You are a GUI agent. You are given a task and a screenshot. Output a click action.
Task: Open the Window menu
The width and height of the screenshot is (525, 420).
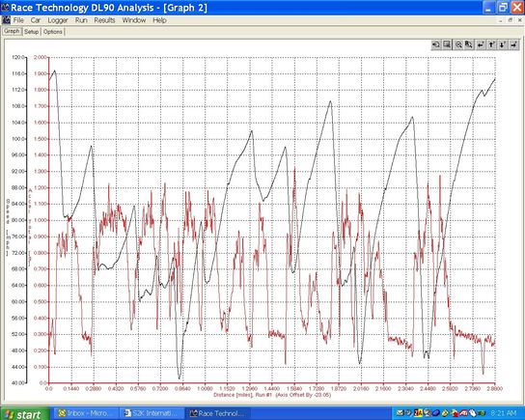pyautogui.click(x=134, y=20)
